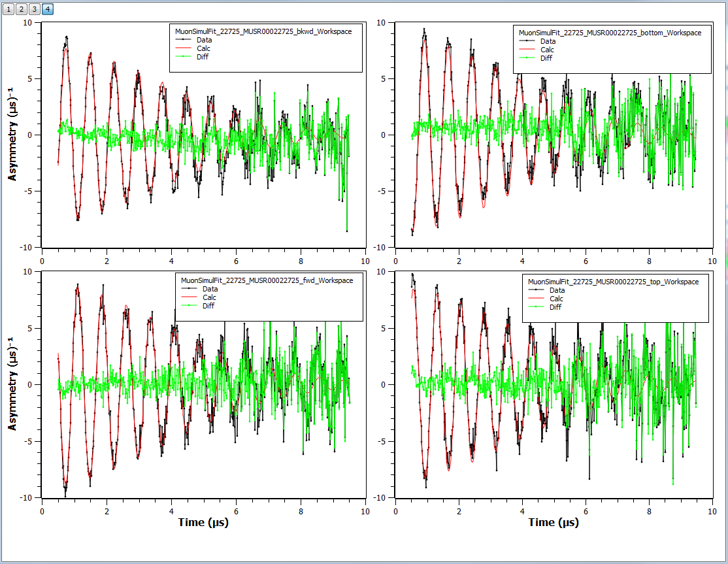Select bottom-left Time (µs) axis title
This screenshot has width=728, height=564.
pyautogui.click(x=203, y=522)
